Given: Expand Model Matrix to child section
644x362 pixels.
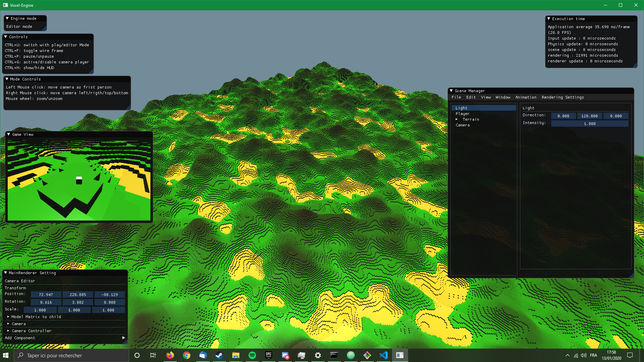Looking at the screenshot, I should (x=8, y=317).
